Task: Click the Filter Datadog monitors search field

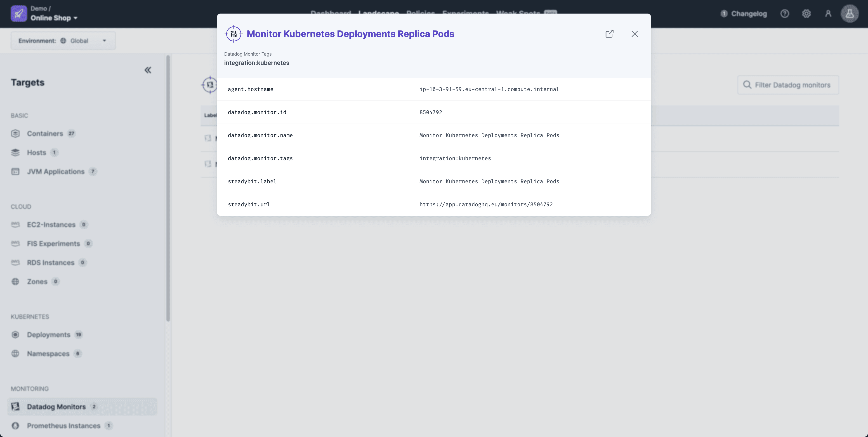Action: pyautogui.click(x=788, y=85)
